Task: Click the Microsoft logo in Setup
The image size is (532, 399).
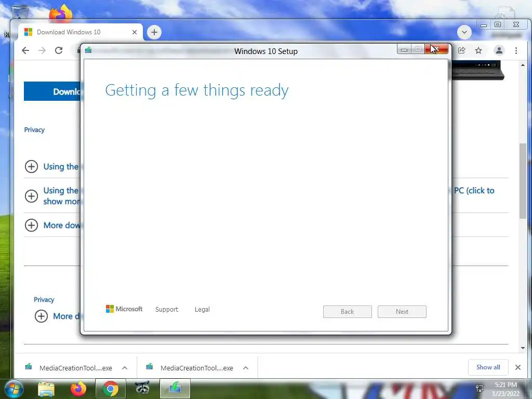Action: [x=124, y=309]
